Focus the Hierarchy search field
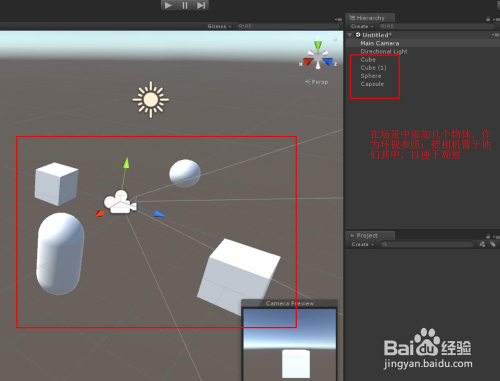This screenshot has height=381, width=500. coord(437,26)
